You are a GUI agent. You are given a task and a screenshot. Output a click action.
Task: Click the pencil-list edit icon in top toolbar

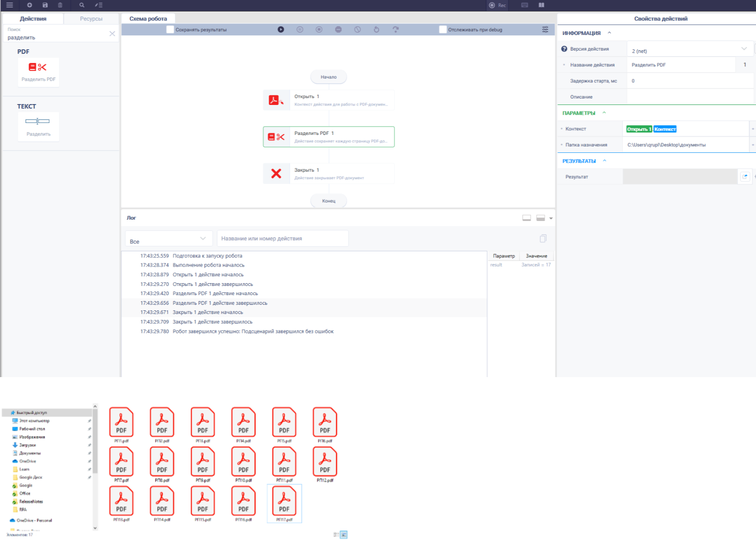(98, 5)
